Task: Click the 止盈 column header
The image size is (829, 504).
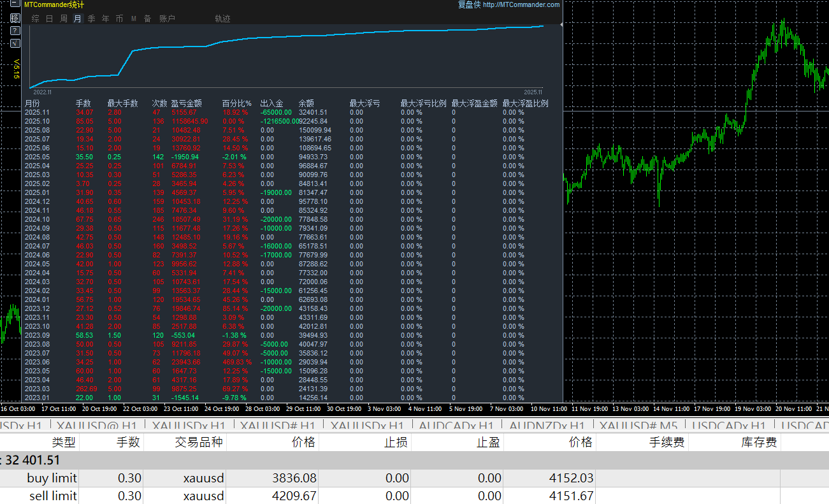Action: (489, 442)
